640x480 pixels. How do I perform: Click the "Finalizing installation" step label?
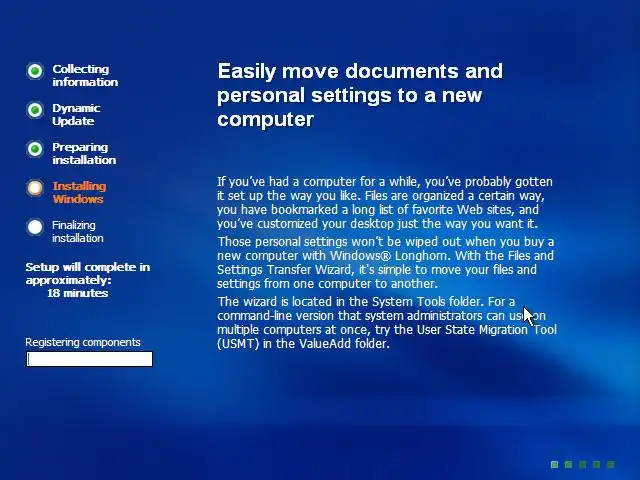pos(78,231)
